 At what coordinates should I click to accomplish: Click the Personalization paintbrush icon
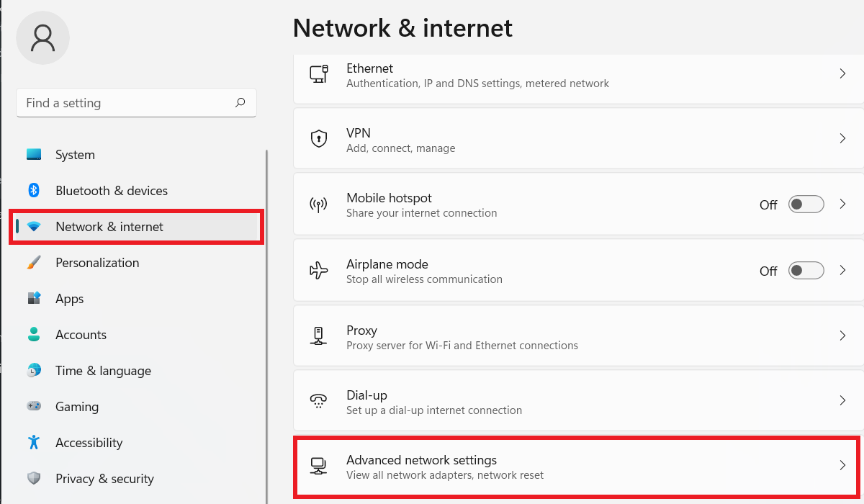(x=34, y=263)
